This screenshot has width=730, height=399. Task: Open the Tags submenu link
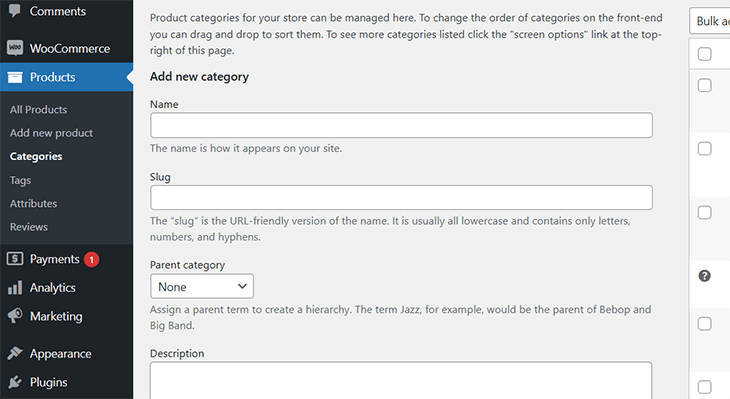click(20, 180)
